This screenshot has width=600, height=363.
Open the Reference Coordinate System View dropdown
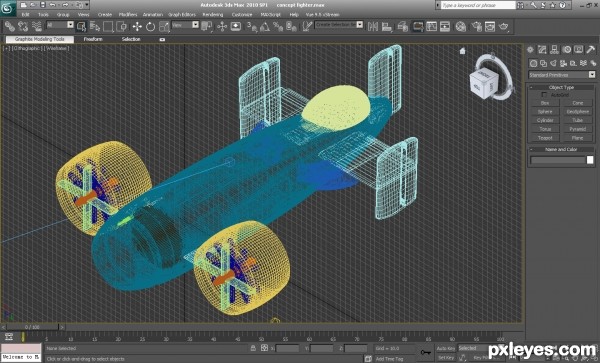(x=185, y=25)
